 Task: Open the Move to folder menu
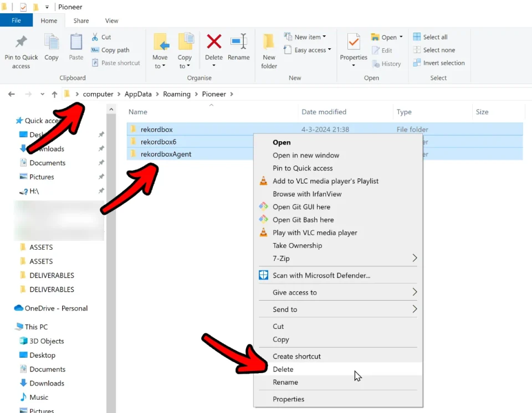tap(160, 51)
